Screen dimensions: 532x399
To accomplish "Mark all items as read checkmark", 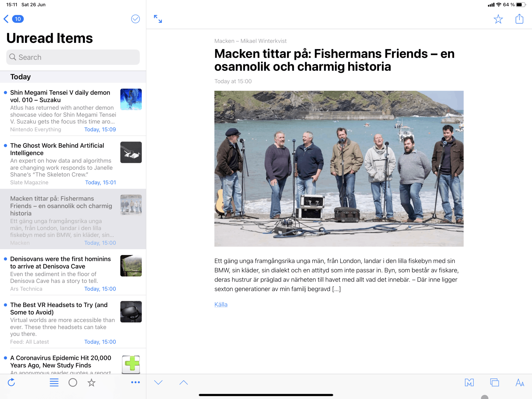I will (x=135, y=19).
